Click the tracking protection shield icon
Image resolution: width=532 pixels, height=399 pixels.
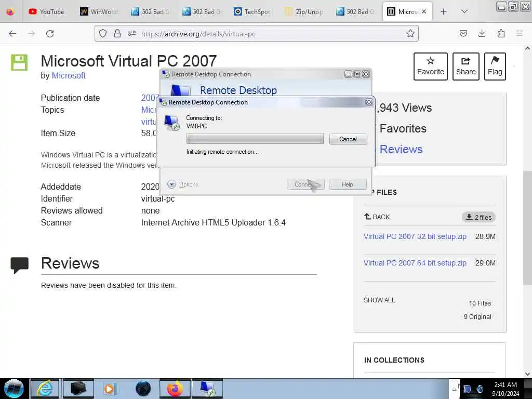tap(103, 33)
